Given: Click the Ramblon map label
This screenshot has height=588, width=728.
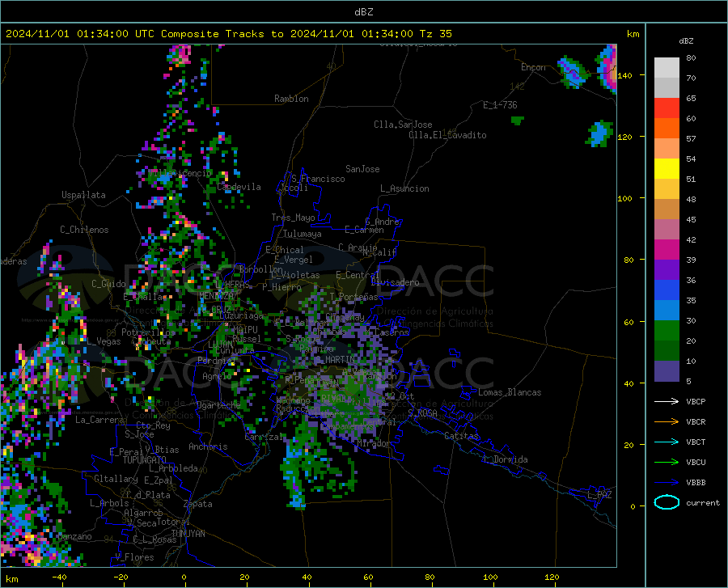Looking at the screenshot, I should pos(291,99).
